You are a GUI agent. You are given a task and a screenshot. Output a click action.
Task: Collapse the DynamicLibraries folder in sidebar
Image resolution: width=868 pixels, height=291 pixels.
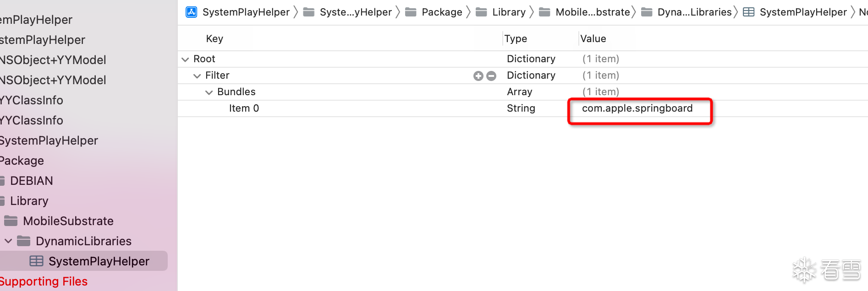click(x=8, y=241)
